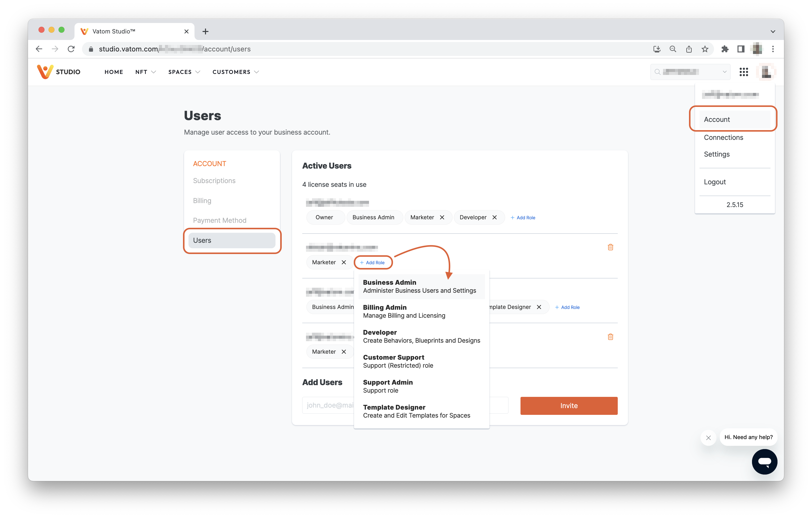Click the Invite button

point(568,406)
